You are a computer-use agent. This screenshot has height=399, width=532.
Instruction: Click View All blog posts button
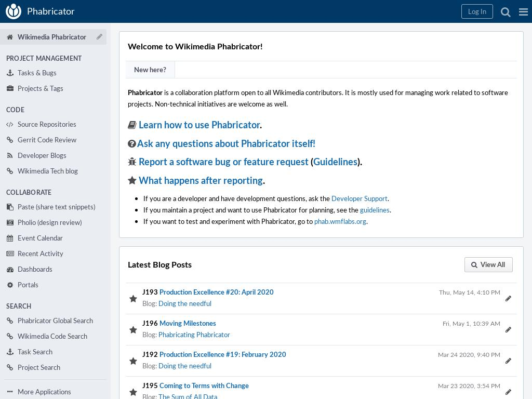(488, 264)
